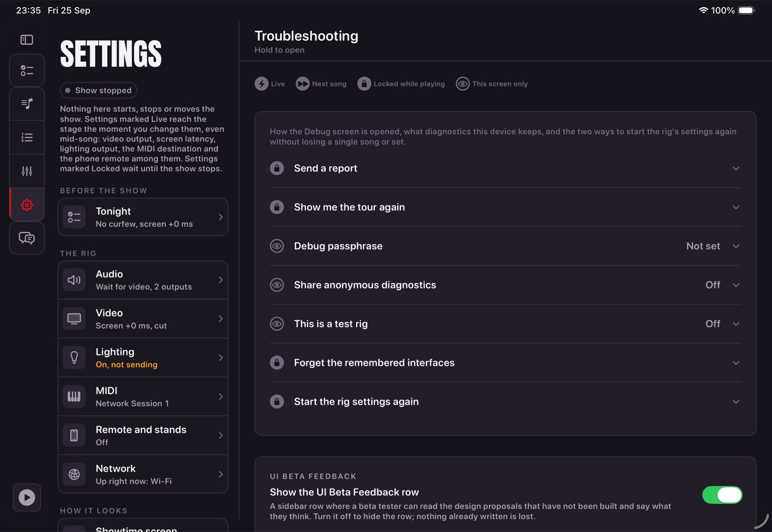
Task: Open the mixer sliders icon
Action: [x=27, y=171]
